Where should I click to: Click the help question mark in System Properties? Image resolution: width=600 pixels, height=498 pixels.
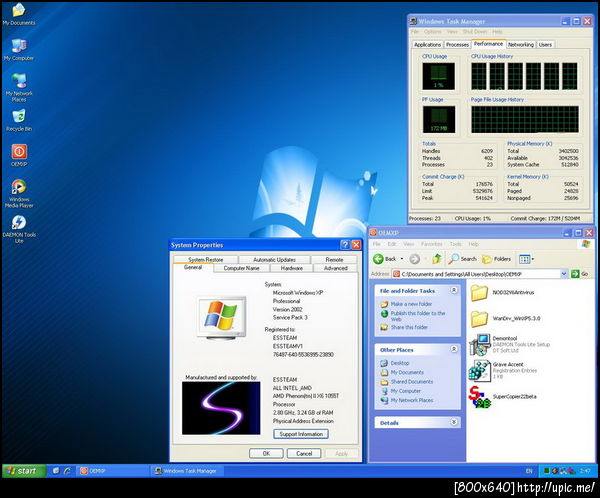(x=345, y=245)
